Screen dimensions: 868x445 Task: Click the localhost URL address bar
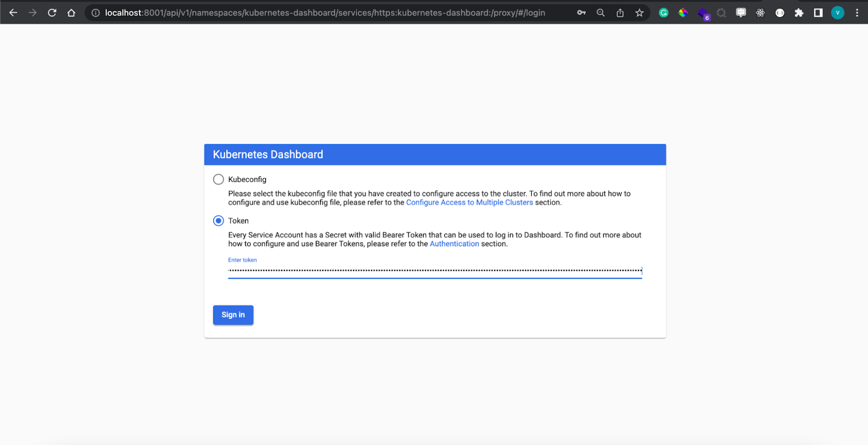pyautogui.click(x=325, y=12)
